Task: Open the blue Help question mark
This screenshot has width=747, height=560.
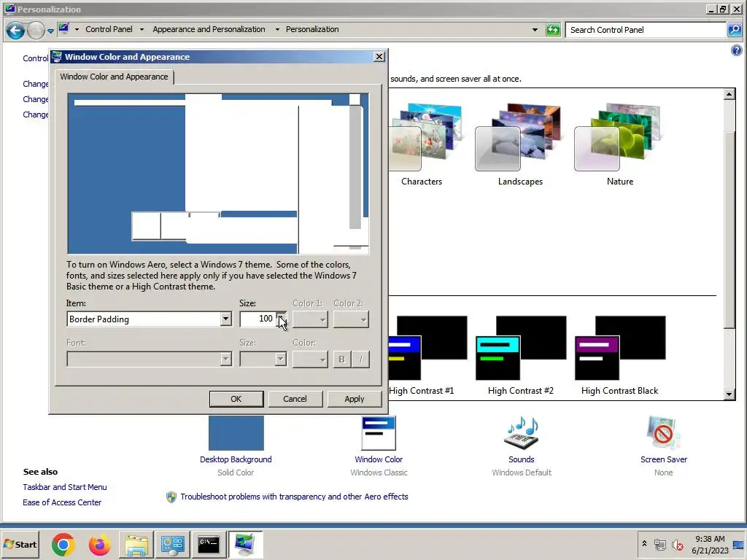Action: (x=736, y=50)
